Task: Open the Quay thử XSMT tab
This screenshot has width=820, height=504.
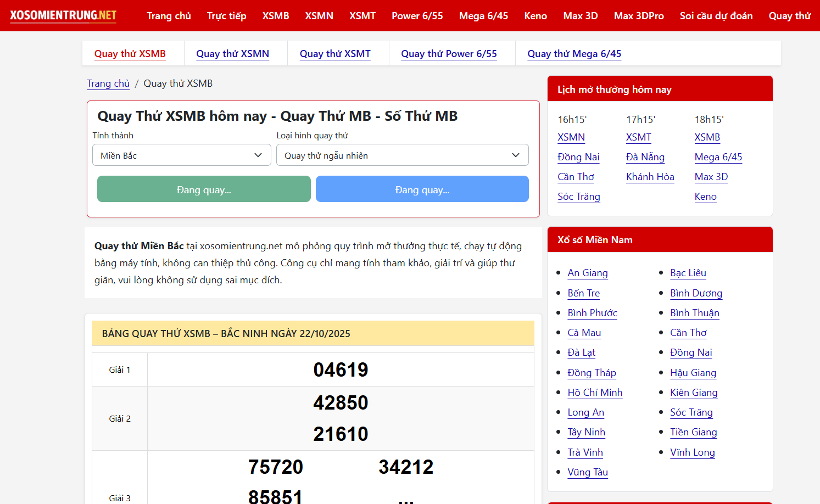Action: [335, 54]
